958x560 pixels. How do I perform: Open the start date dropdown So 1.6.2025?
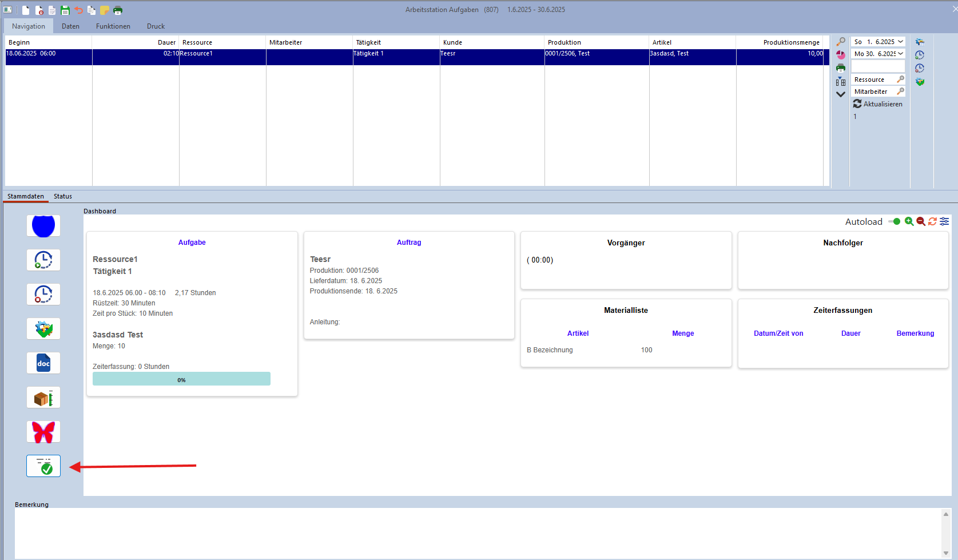(x=900, y=42)
